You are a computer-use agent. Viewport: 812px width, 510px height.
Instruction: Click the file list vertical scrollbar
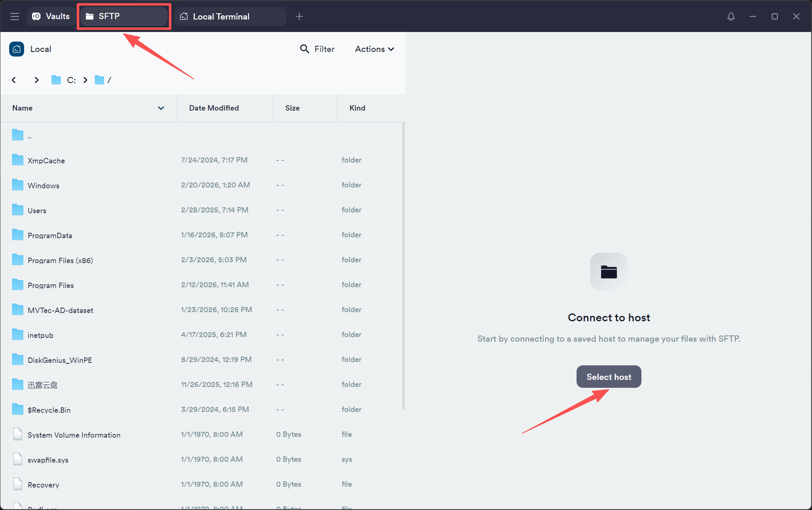pyautogui.click(x=403, y=266)
